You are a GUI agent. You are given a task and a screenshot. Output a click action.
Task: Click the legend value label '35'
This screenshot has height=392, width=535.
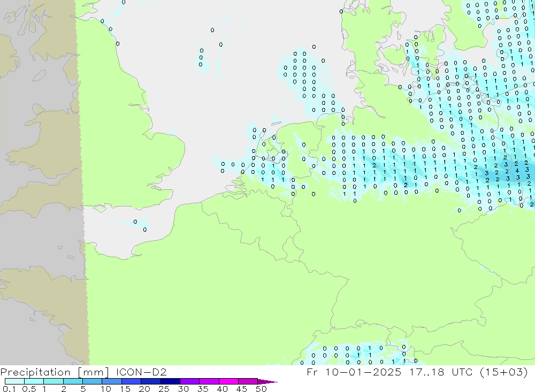tap(203, 389)
